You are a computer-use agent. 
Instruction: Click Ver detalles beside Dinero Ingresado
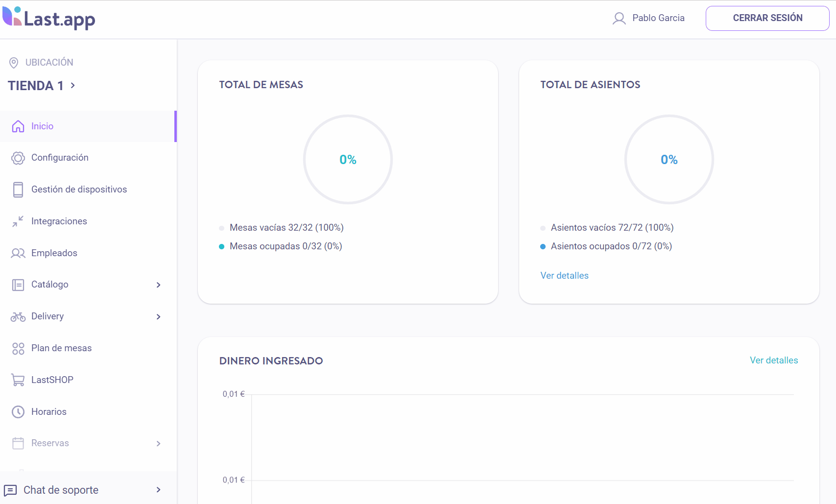(x=774, y=360)
